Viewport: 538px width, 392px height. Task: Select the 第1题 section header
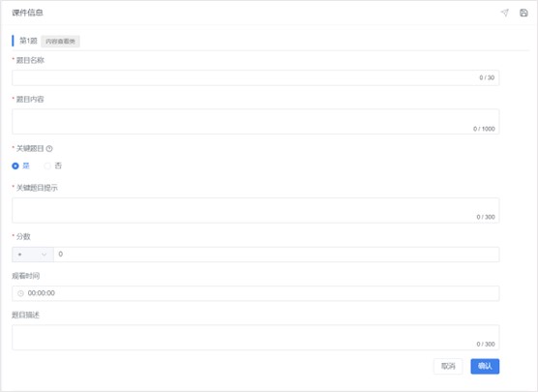pyautogui.click(x=28, y=41)
